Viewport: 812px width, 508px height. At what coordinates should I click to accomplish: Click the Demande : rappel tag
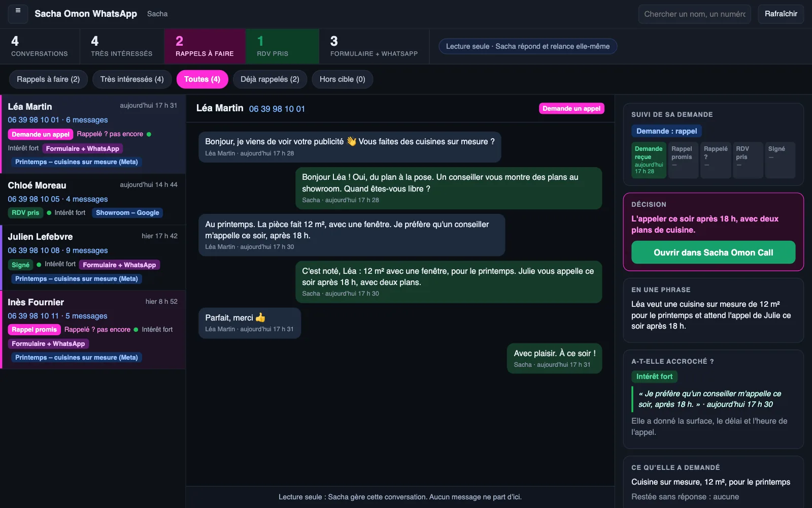coord(666,131)
